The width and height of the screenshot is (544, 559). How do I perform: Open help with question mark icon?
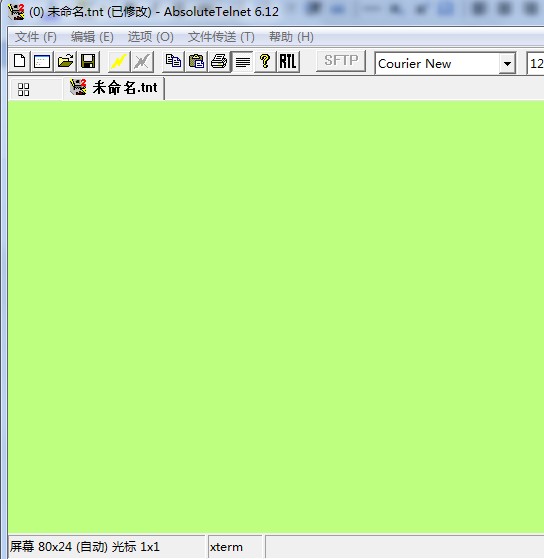(x=265, y=62)
